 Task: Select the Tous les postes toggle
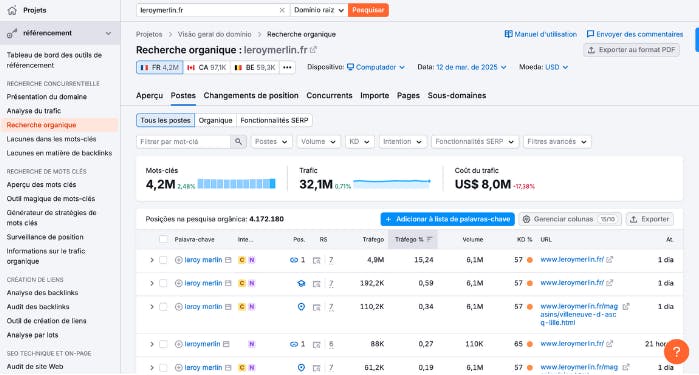165,120
